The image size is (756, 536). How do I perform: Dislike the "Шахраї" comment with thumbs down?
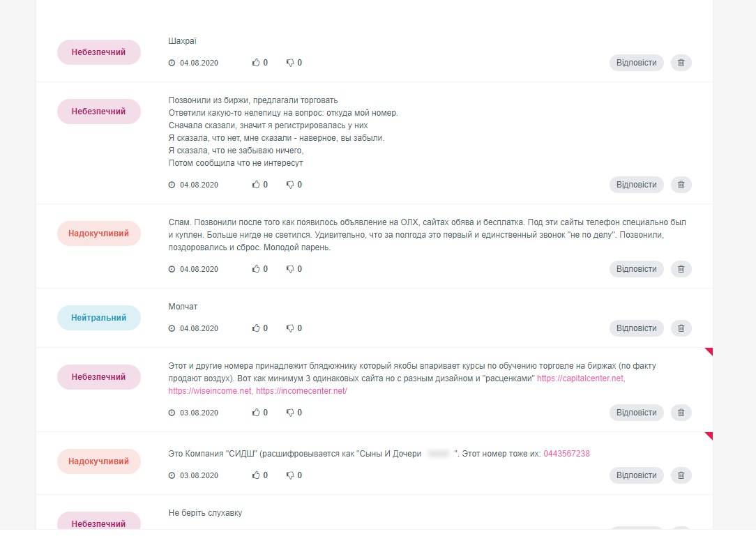coord(290,63)
